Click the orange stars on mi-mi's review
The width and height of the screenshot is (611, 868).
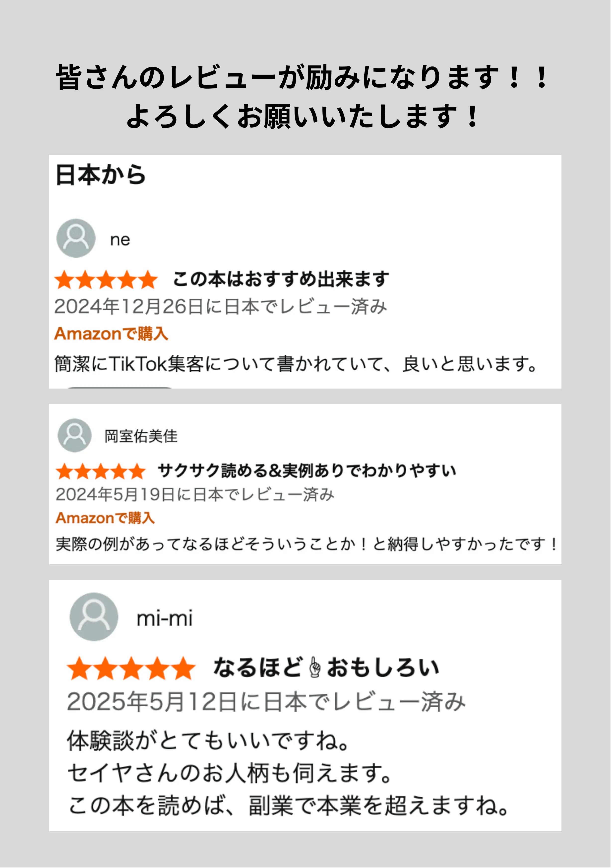(x=131, y=668)
